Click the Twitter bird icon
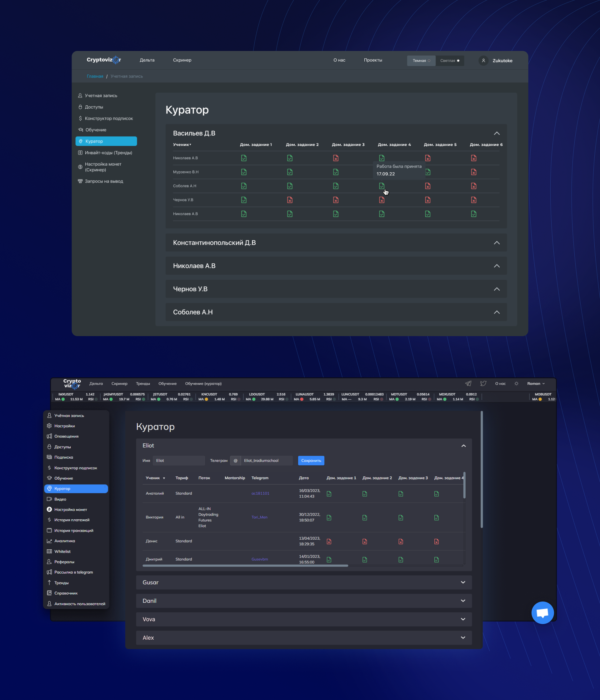This screenshot has width=600, height=700. click(483, 383)
